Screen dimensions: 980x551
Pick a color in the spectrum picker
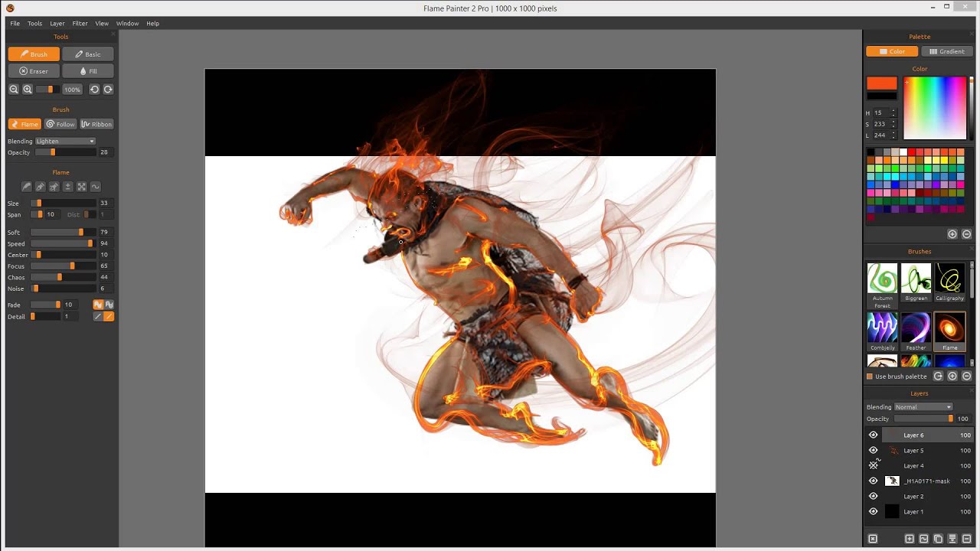click(x=935, y=108)
